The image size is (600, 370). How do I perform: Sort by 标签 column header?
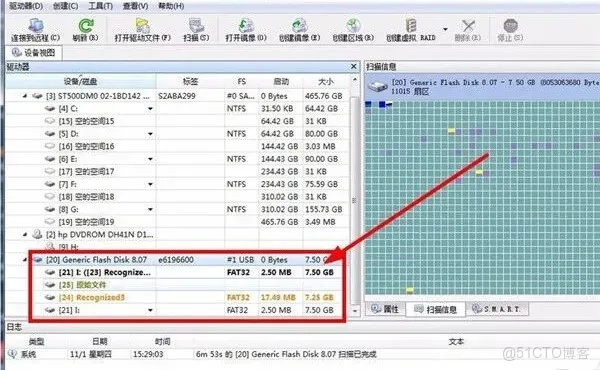click(x=190, y=81)
